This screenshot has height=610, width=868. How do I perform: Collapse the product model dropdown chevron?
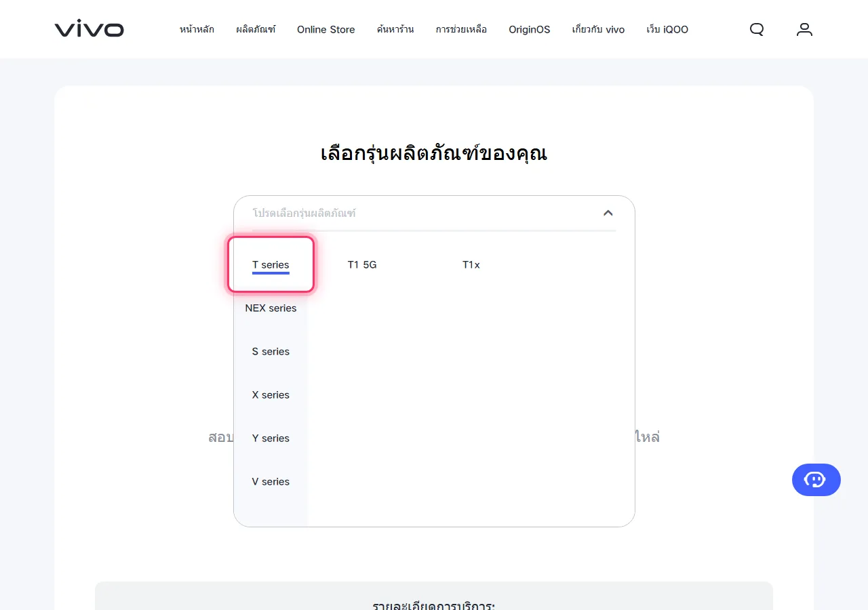[608, 213]
